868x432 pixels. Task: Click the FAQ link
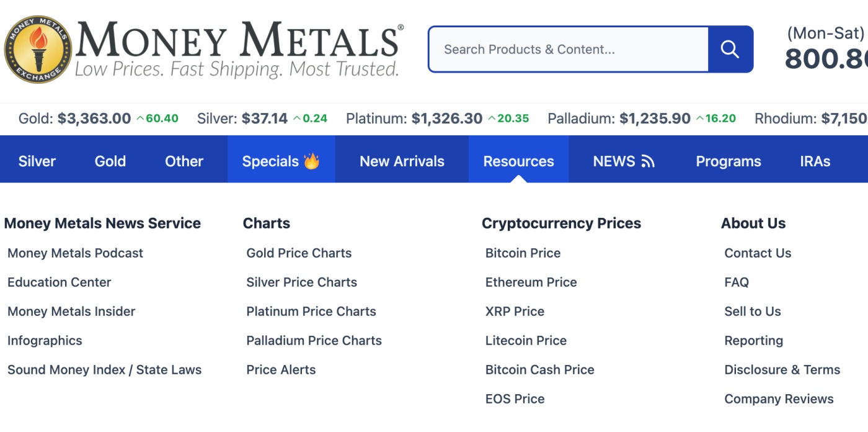[735, 282]
